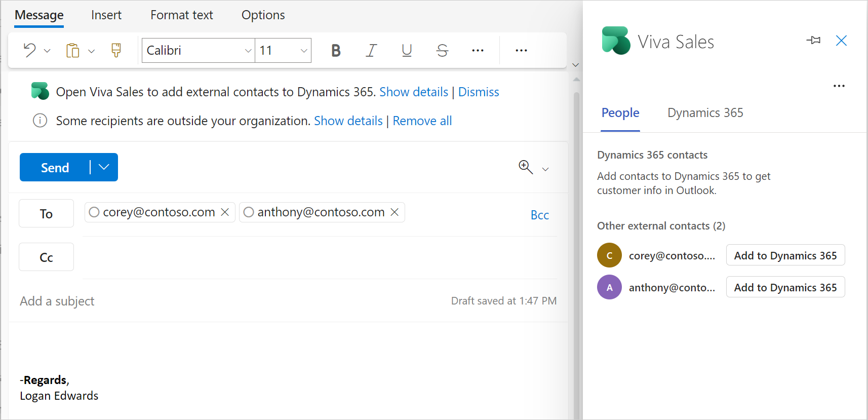Open the Options tab
This screenshot has width=868, height=420.
[263, 15]
